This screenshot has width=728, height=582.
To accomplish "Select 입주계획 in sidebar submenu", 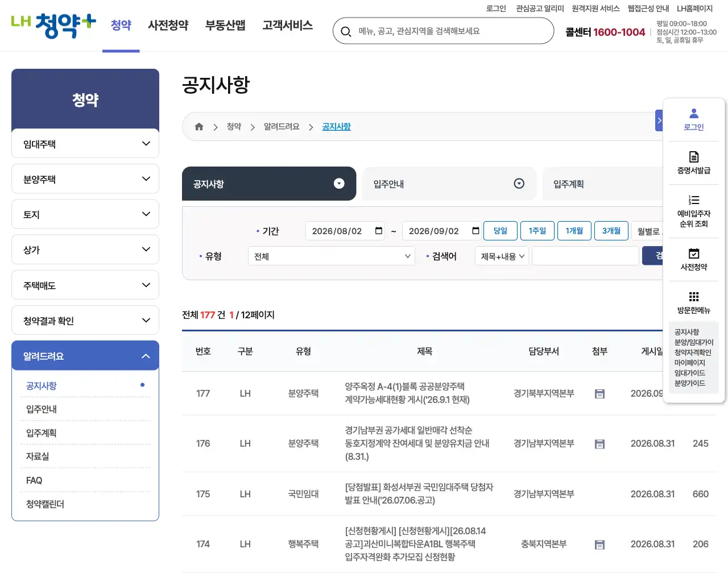I will (x=42, y=433).
